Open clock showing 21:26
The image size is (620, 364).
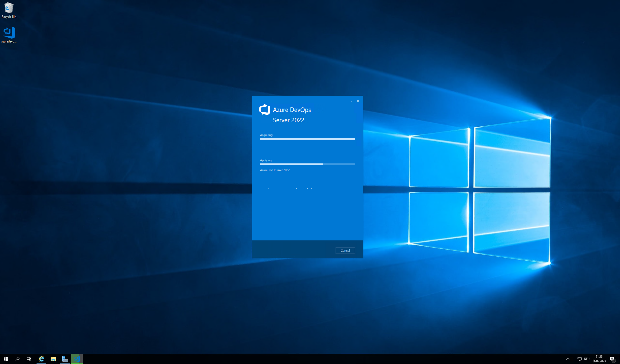[x=599, y=359]
